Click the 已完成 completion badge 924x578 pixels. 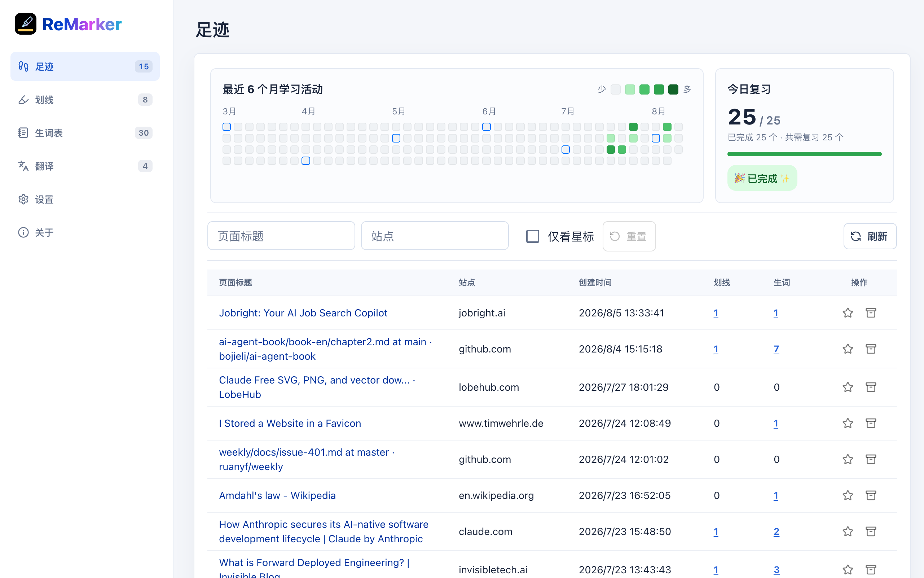click(x=762, y=178)
